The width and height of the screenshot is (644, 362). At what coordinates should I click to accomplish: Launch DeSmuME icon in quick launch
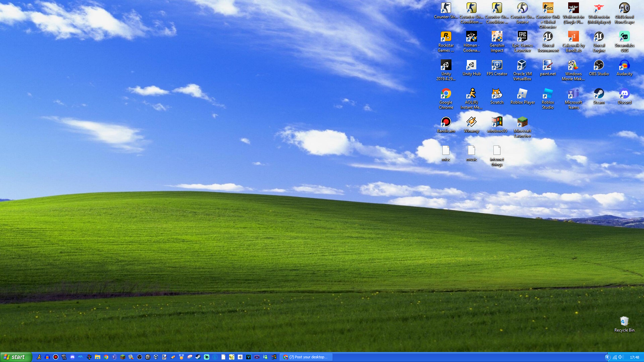(64, 357)
